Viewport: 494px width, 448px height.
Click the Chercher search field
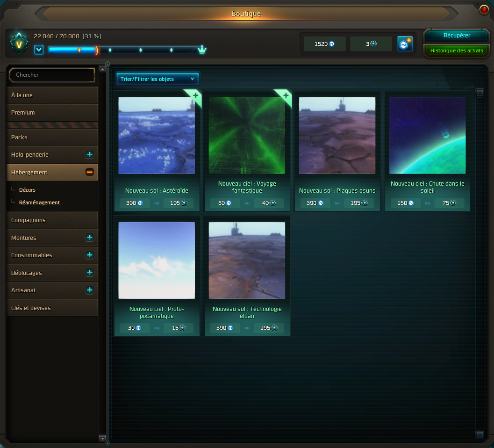[52, 75]
